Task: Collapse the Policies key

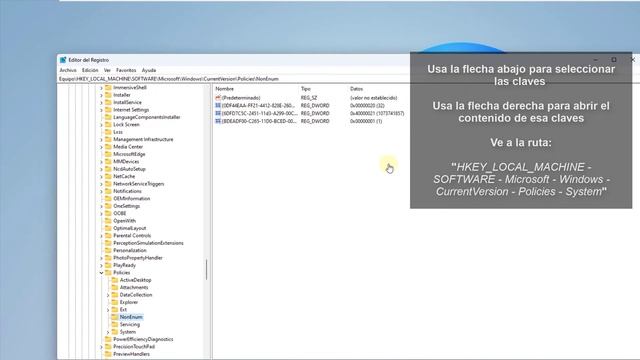Action: pyautogui.click(x=101, y=272)
